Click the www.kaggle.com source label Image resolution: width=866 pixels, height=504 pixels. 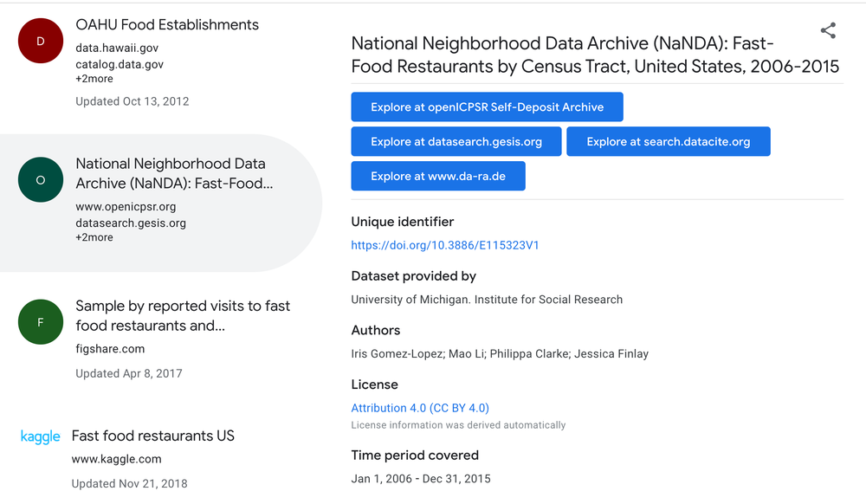pos(117,459)
